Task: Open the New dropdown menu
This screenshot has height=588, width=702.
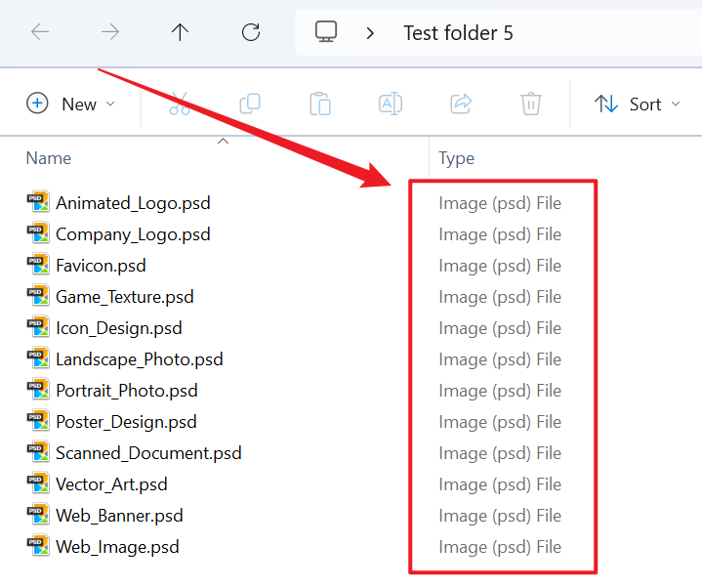Action: 71,104
